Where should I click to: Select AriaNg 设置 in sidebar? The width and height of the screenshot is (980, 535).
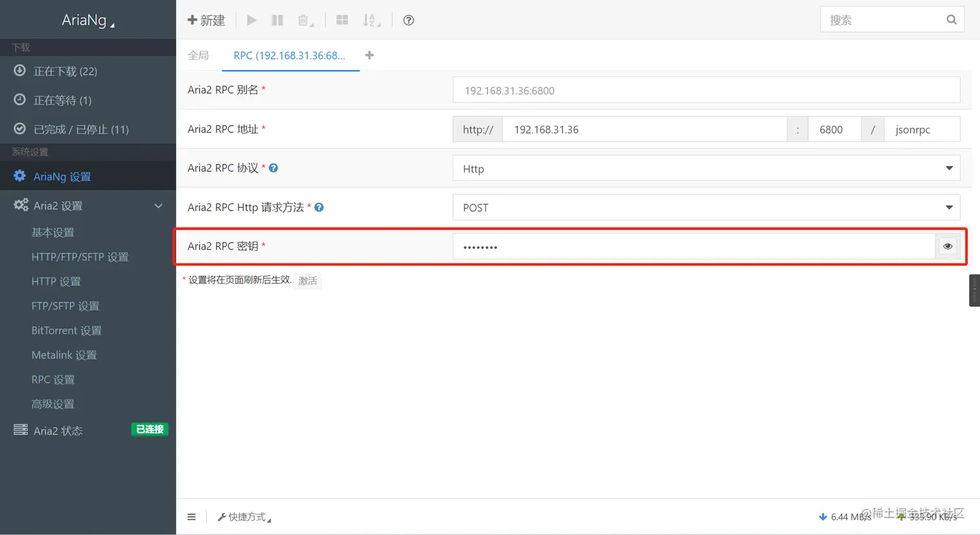[87, 176]
